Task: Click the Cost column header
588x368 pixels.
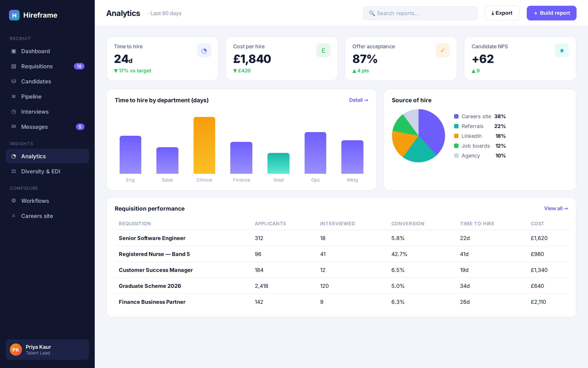Action: coord(537,223)
